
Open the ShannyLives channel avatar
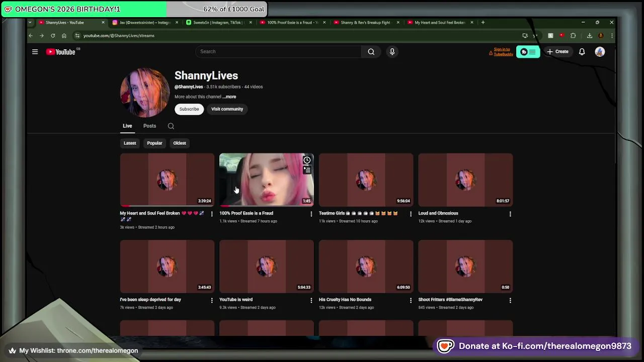145,93
